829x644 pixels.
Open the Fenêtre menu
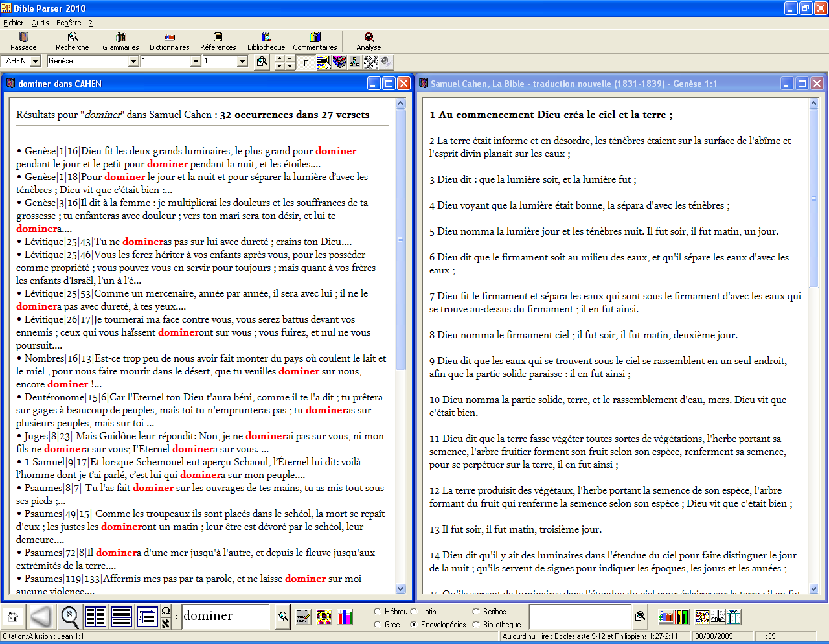pyautogui.click(x=69, y=23)
